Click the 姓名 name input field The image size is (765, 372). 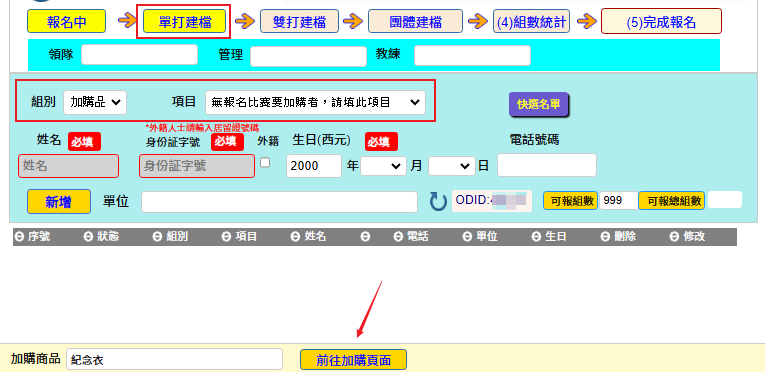click(x=68, y=166)
